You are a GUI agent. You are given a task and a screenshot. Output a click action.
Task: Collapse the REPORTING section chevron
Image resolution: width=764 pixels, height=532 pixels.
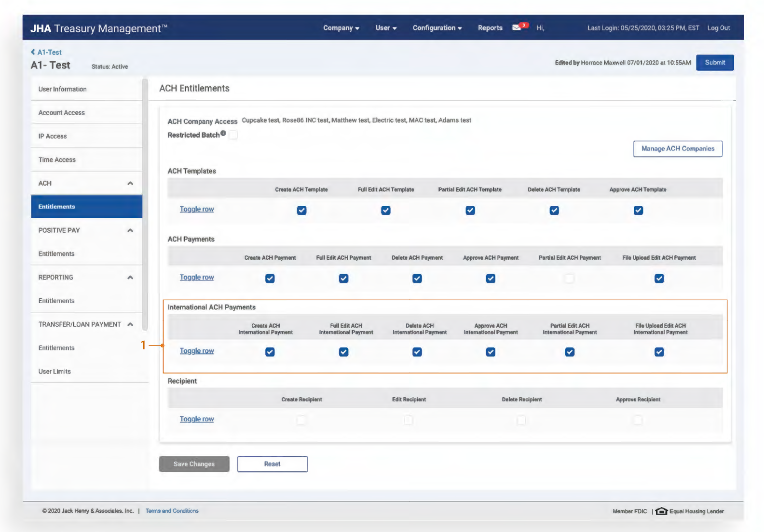point(130,278)
